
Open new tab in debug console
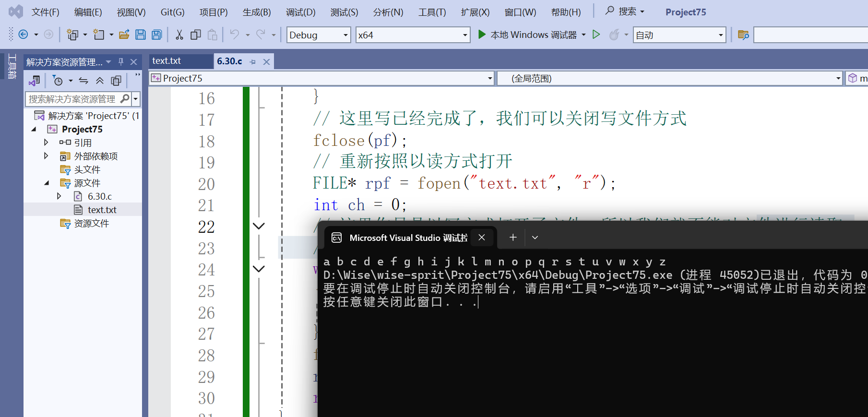[513, 237]
